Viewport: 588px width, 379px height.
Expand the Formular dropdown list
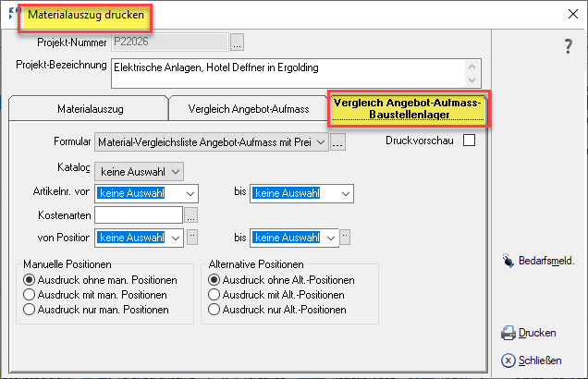coord(321,142)
